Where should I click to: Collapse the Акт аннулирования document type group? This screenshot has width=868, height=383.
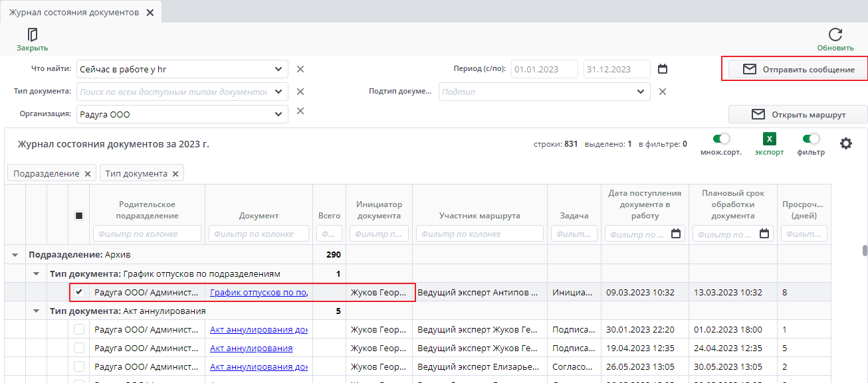click(x=37, y=311)
